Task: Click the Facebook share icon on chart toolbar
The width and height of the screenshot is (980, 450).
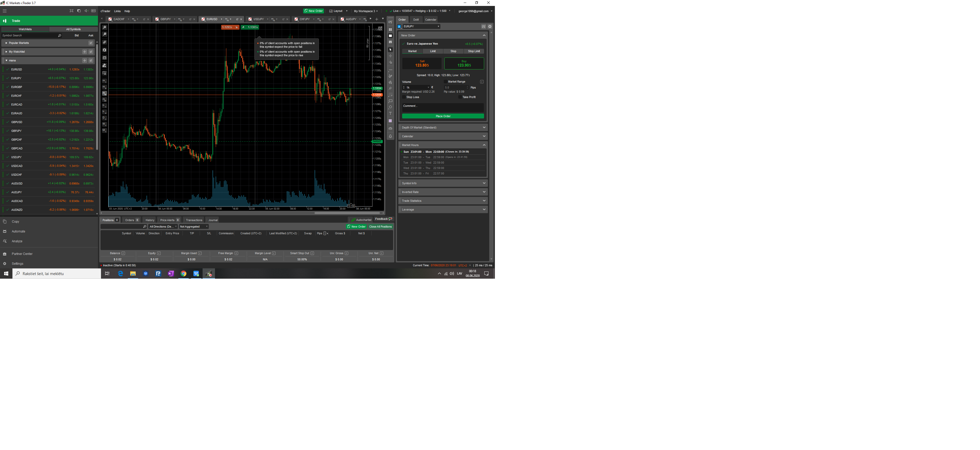Action: tap(104, 50)
